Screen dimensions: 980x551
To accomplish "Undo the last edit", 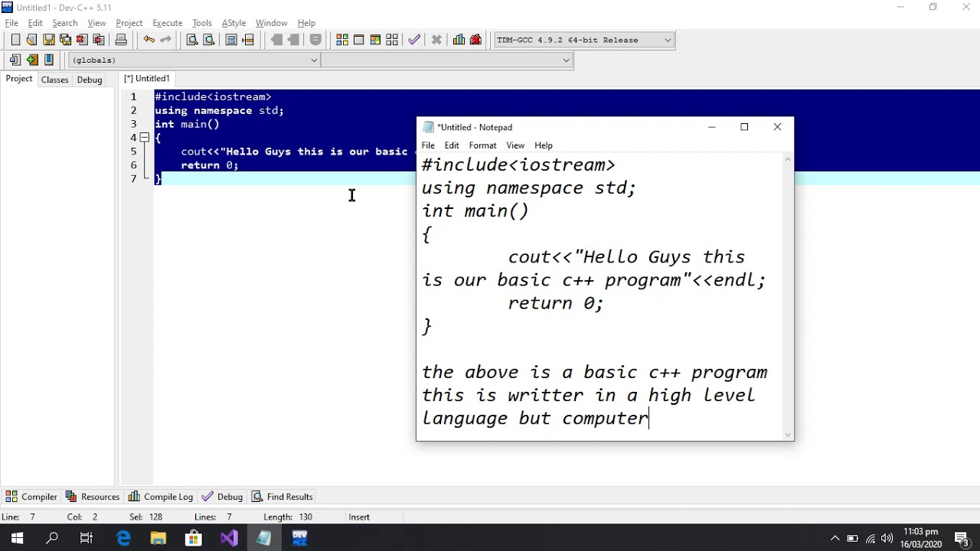I will coord(149,40).
